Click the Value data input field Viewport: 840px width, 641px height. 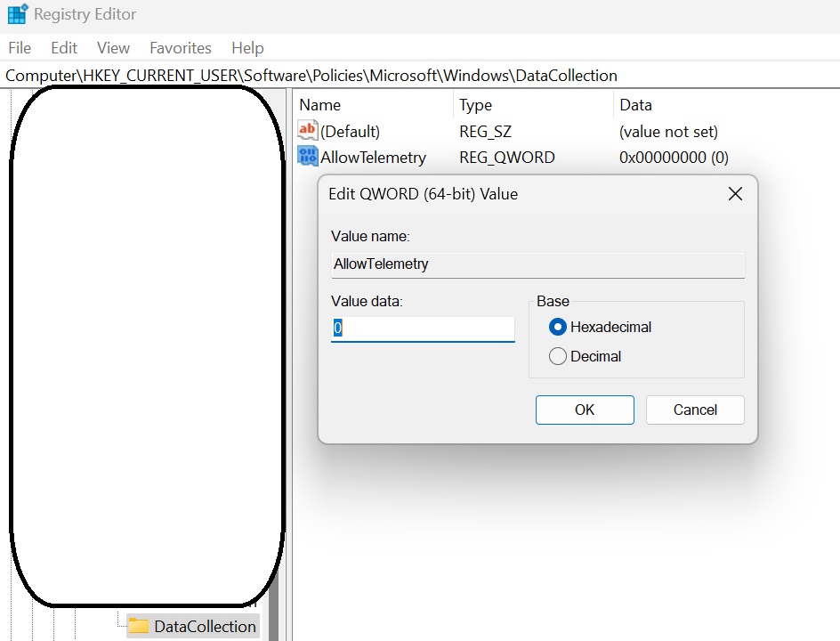tap(423, 329)
